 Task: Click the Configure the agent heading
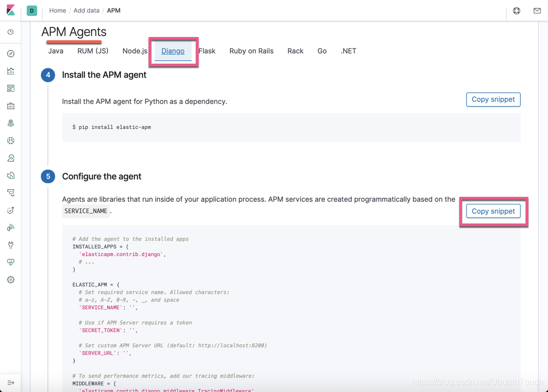[x=102, y=176]
